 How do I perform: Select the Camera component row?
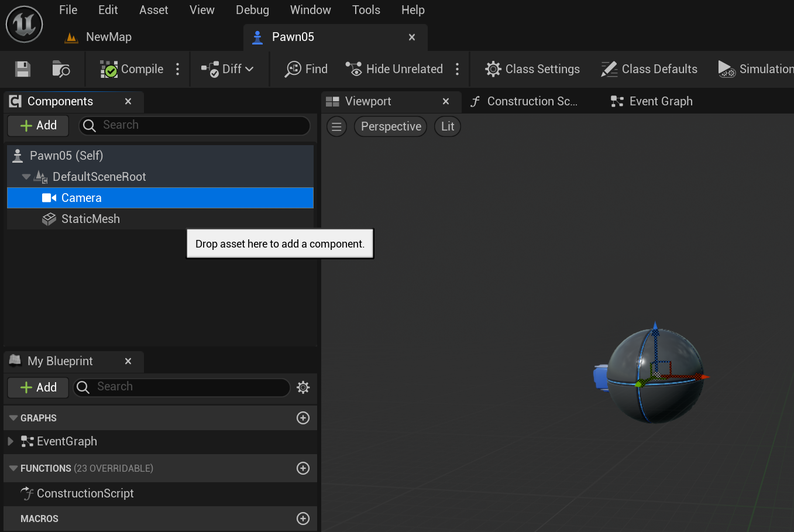pos(160,198)
